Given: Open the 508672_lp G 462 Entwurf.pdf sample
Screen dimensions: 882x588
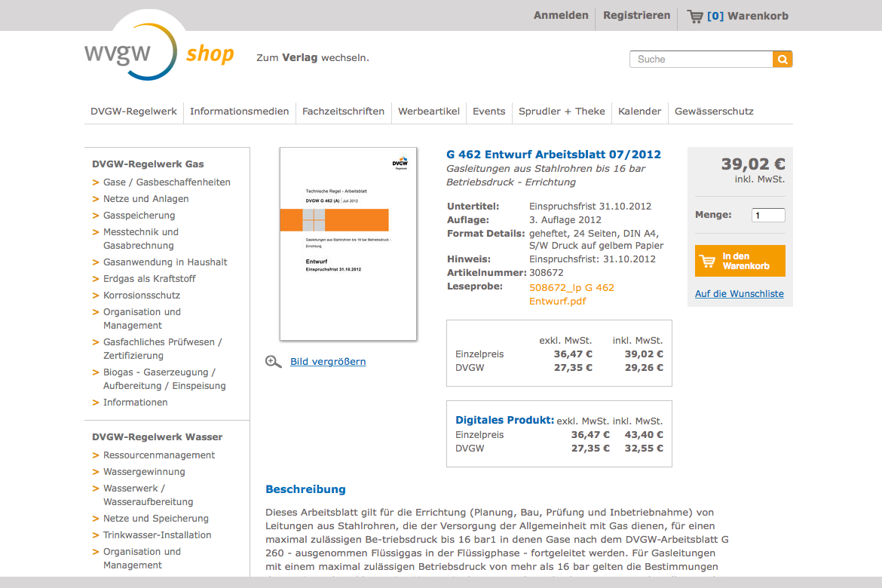Looking at the screenshot, I should point(571,294).
